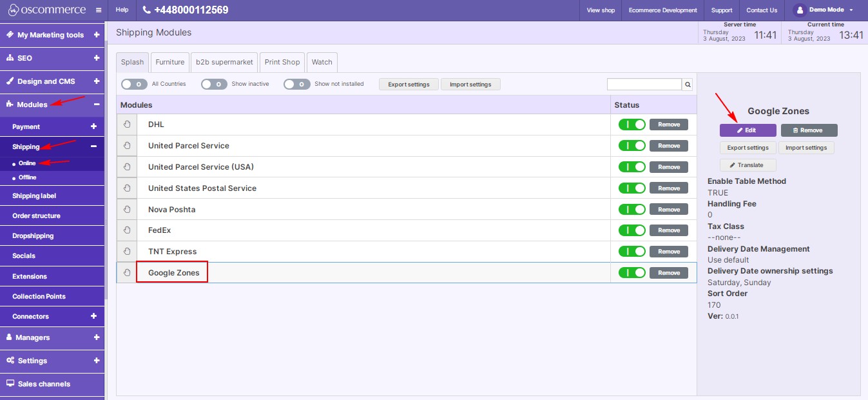Switch to the Furniture tab
The height and width of the screenshot is (400, 868).
pos(170,62)
